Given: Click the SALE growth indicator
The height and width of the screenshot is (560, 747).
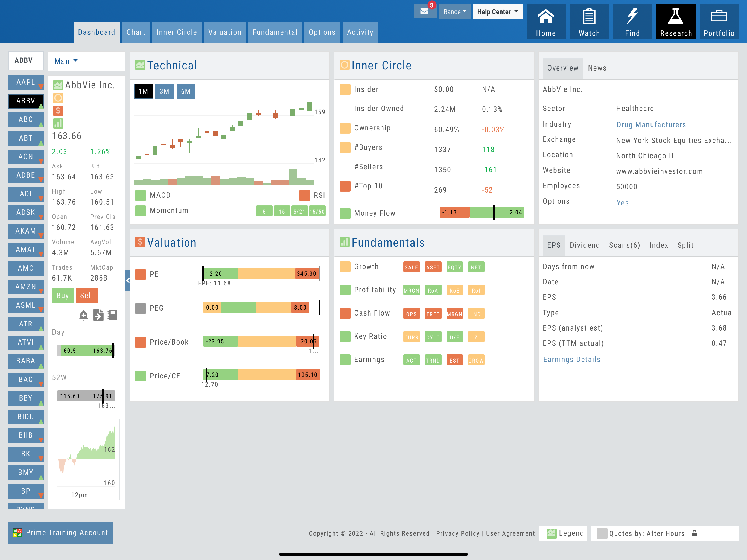Looking at the screenshot, I should click(411, 267).
